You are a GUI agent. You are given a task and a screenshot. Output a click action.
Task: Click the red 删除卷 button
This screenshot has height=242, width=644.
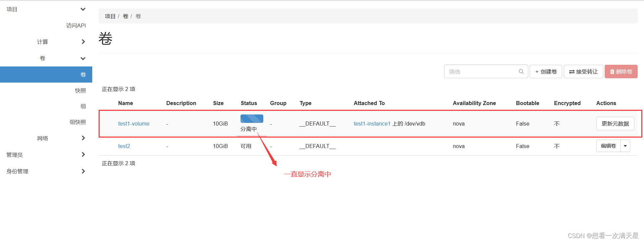[621, 71]
